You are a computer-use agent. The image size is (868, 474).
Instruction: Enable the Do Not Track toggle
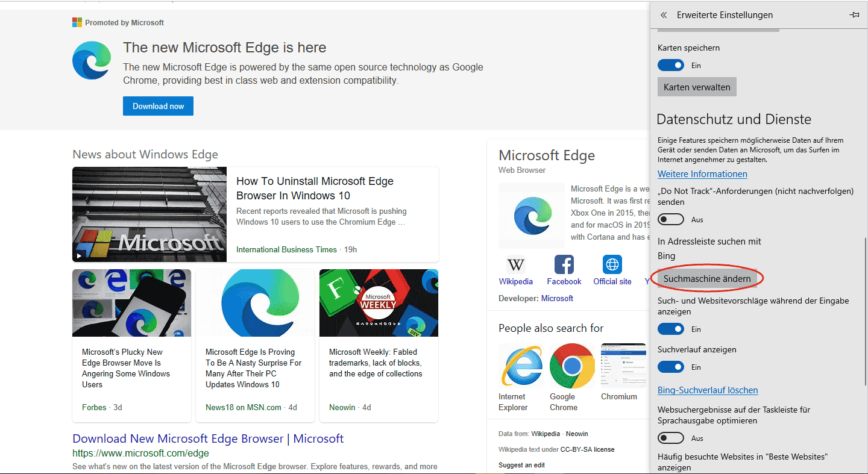coord(671,219)
